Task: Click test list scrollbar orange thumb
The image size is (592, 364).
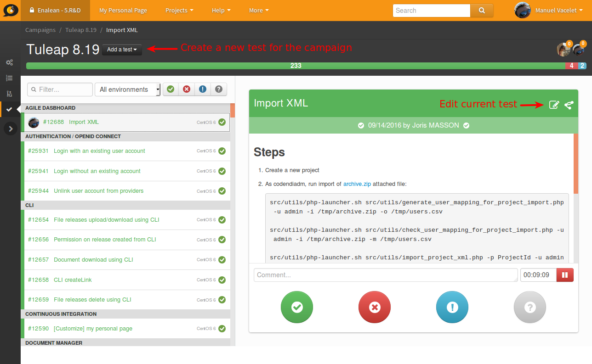Action: point(233,111)
